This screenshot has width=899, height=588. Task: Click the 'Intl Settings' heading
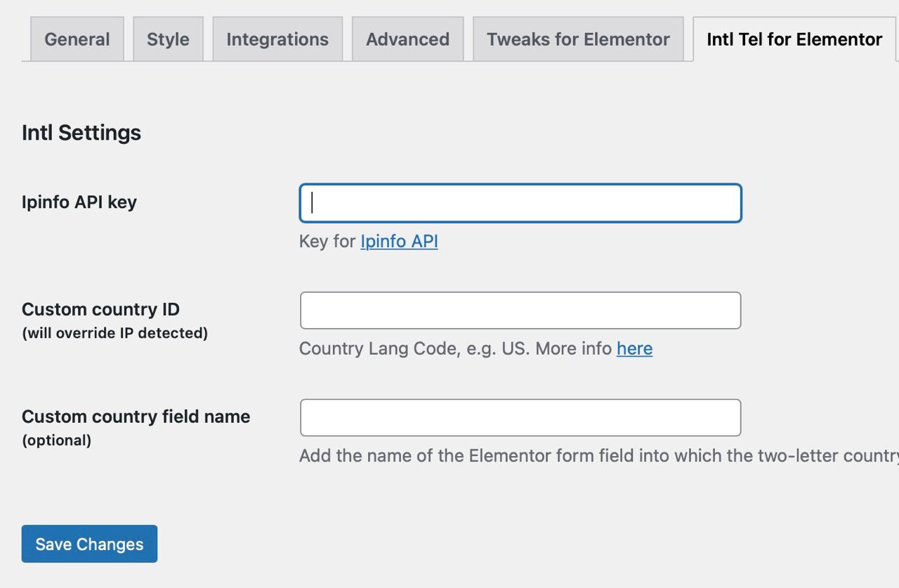[81, 133]
